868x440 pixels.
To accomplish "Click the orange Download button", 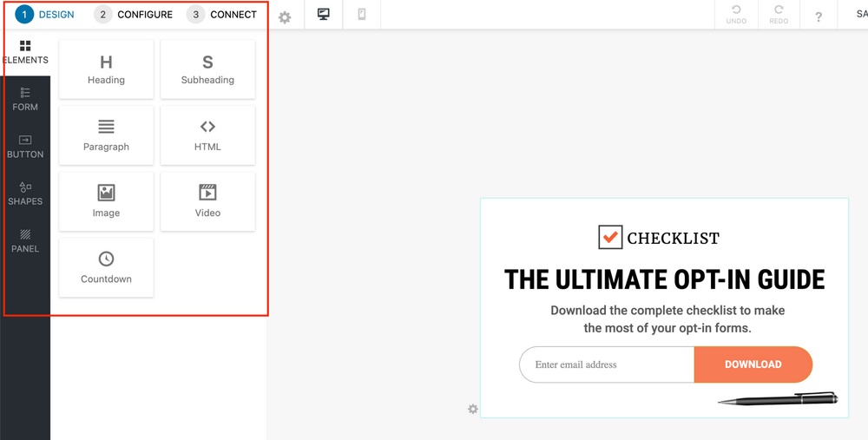I will click(753, 364).
